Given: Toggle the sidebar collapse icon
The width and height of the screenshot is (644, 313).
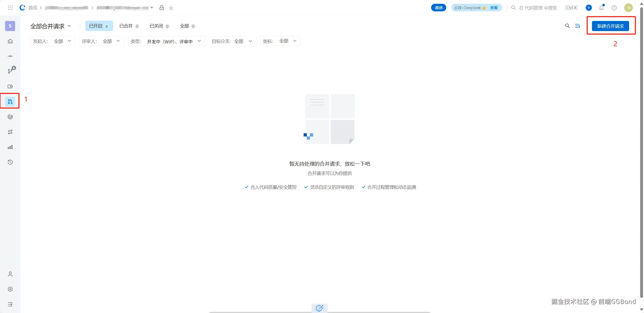Looking at the screenshot, I should click(x=10, y=304).
